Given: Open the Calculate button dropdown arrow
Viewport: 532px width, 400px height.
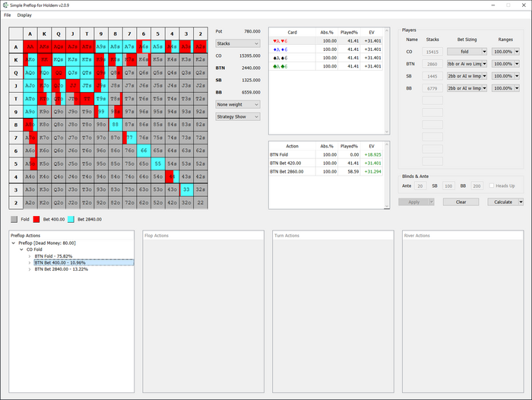Looking at the screenshot, I should pyautogui.click(x=521, y=202).
